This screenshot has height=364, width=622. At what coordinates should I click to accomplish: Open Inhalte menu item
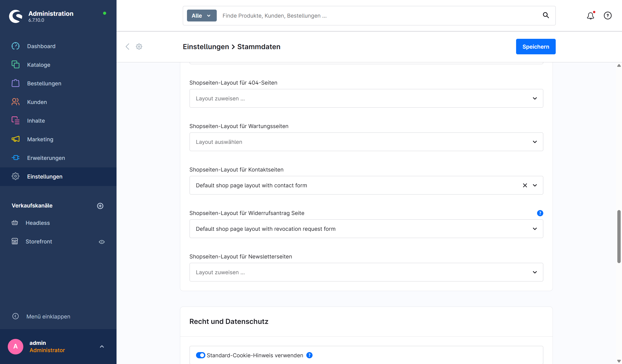58,121
